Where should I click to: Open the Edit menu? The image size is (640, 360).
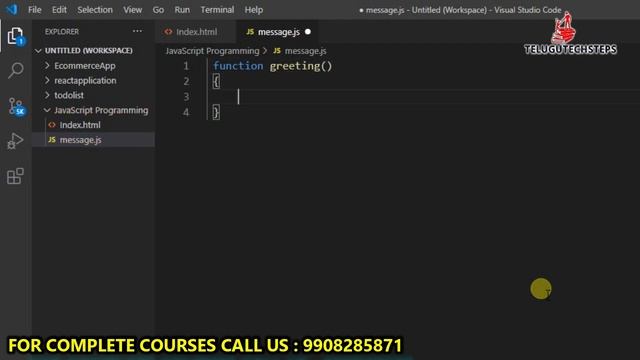[x=59, y=9]
